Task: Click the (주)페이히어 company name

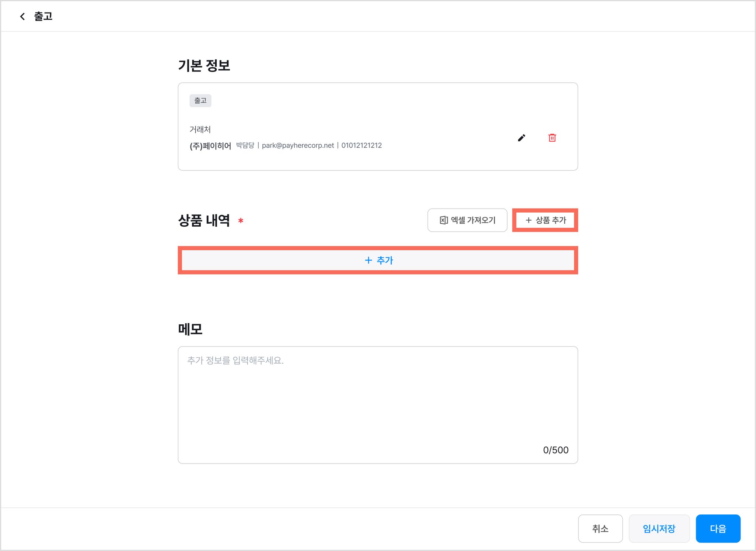Action: [210, 146]
